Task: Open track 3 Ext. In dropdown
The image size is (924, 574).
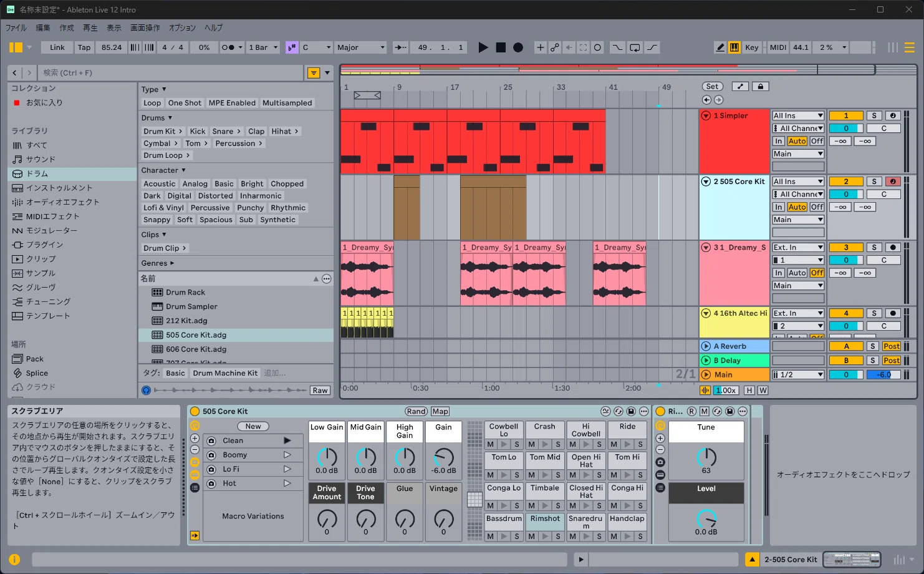Action: coord(798,247)
